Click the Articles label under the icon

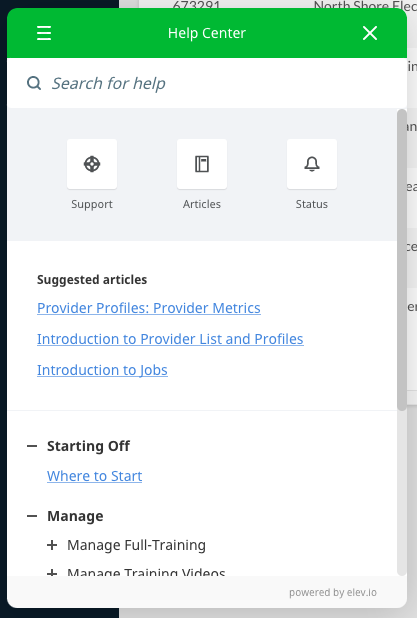pos(202,204)
